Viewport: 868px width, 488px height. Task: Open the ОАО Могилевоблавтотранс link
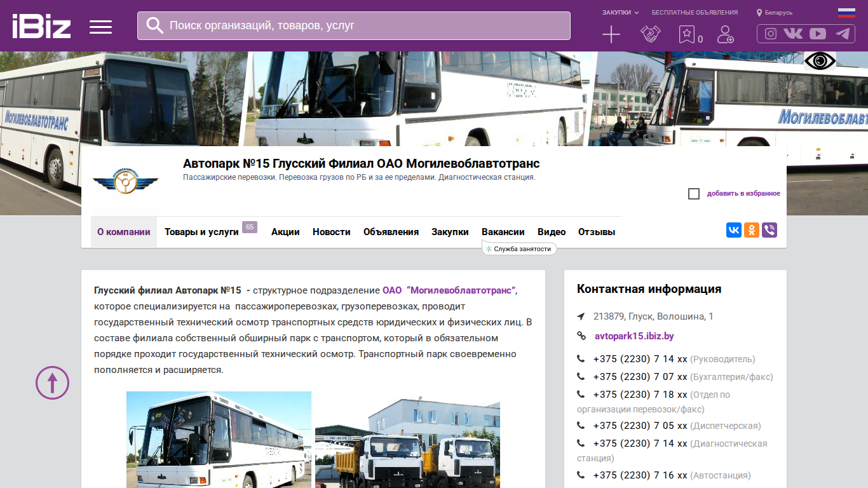[450, 290]
